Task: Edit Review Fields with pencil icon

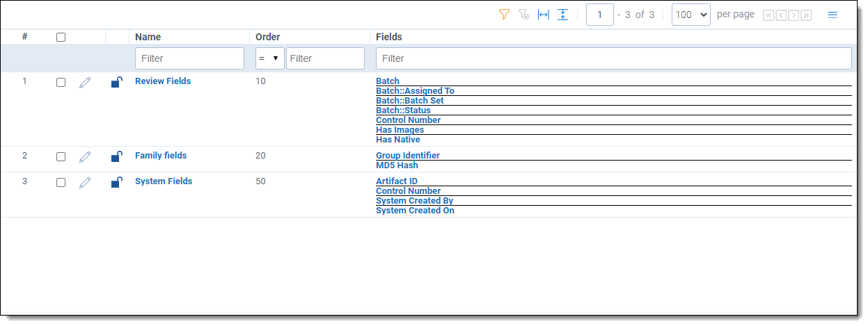Action: pos(85,83)
